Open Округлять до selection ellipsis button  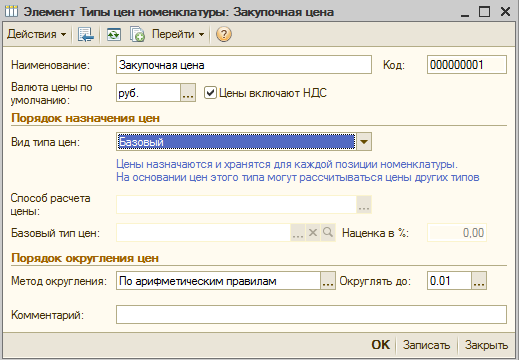pos(479,281)
